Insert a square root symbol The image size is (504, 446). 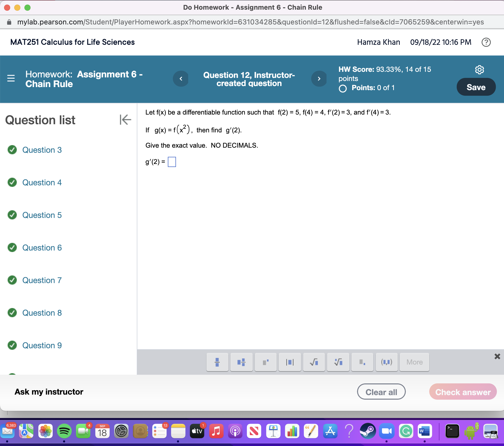coord(314,362)
